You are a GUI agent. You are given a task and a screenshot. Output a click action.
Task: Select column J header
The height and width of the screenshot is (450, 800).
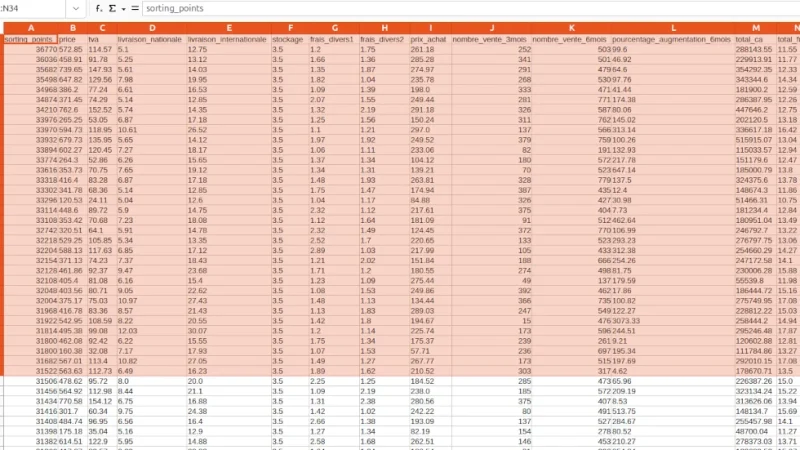(x=492, y=28)
